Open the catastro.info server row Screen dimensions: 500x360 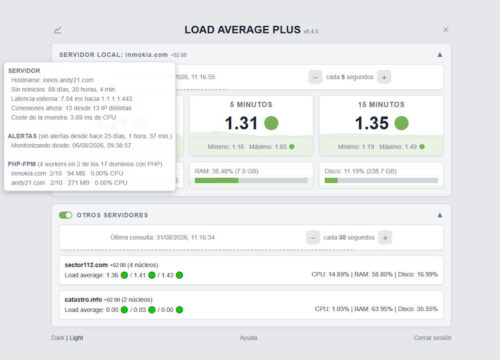click(251, 305)
